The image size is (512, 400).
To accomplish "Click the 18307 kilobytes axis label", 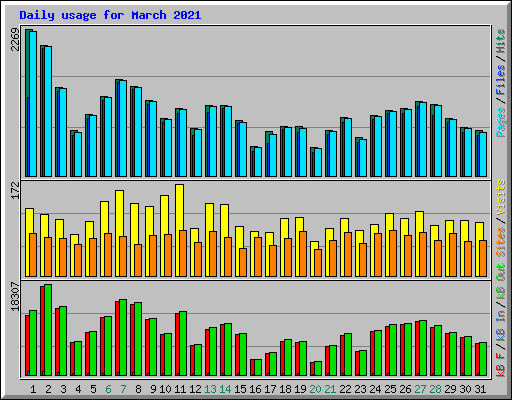I will coord(15,296).
